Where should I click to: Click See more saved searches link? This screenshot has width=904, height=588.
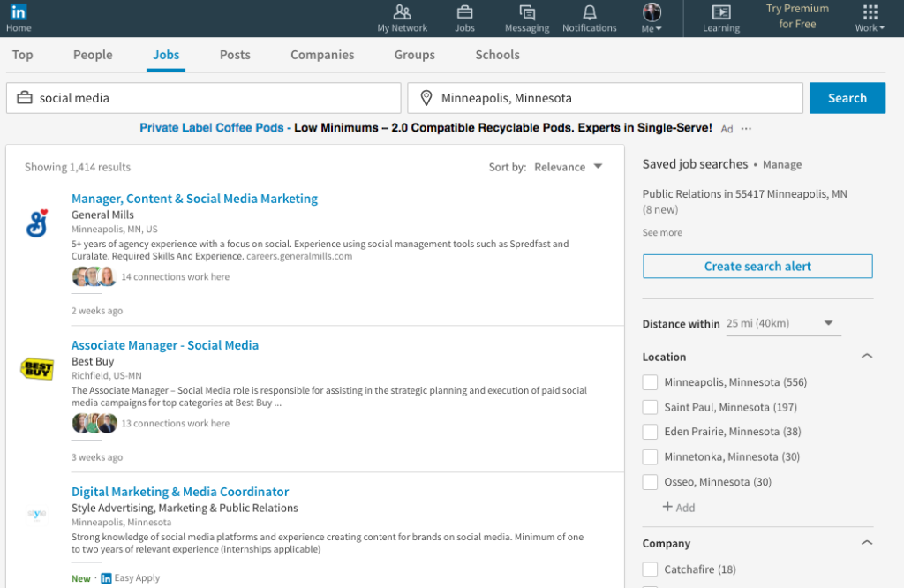click(662, 232)
